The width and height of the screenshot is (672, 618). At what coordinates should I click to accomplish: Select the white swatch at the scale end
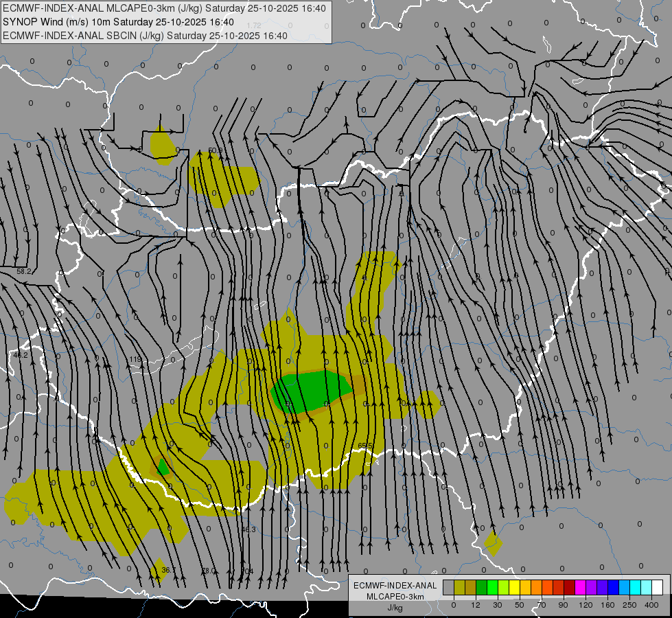[657, 587]
